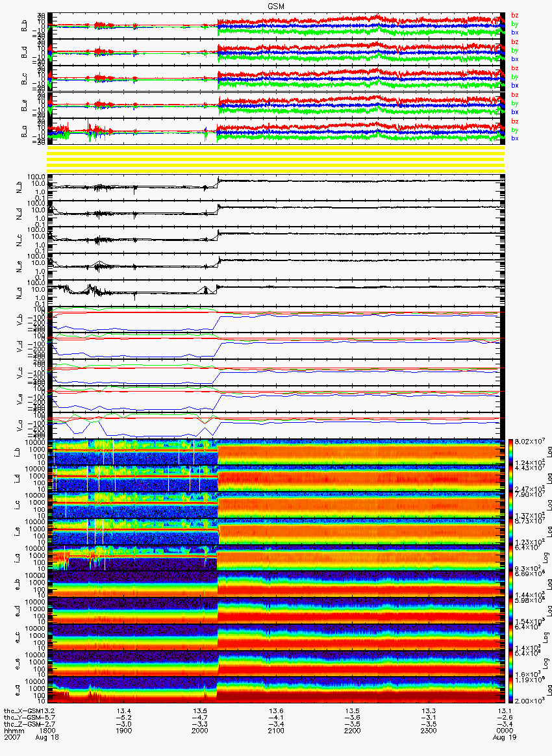Click the 2200 time axis label
This screenshot has width=552, height=756.
click(353, 731)
